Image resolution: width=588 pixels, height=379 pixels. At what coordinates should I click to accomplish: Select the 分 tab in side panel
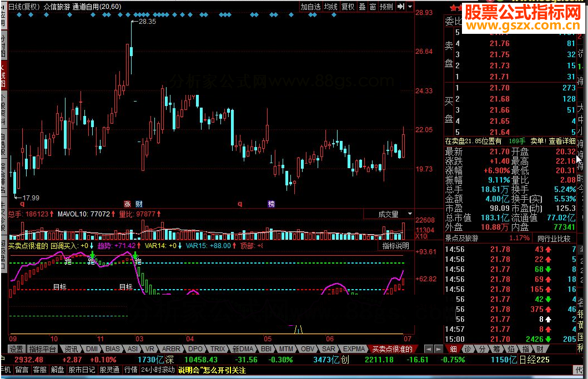482,349
